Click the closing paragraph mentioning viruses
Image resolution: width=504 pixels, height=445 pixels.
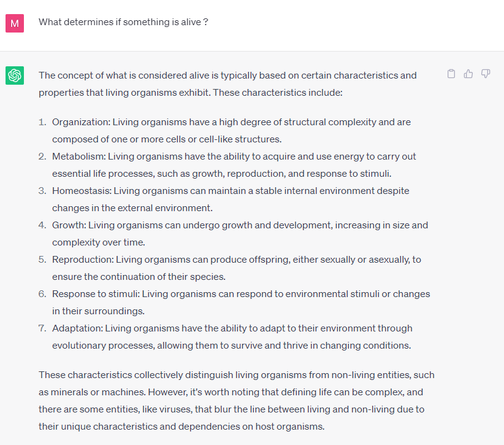click(236, 400)
